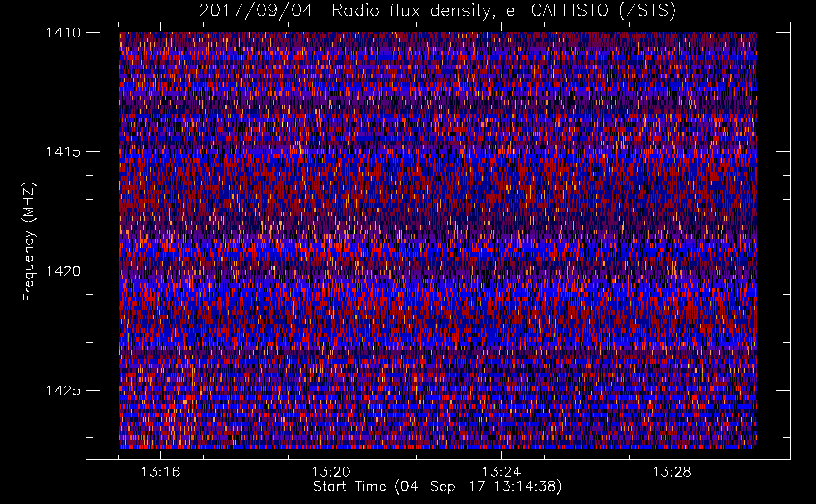This screenshot has height=504, width=816.
Task: Click the radio spectrogram plot area
Action: click(x=438, y=240)
